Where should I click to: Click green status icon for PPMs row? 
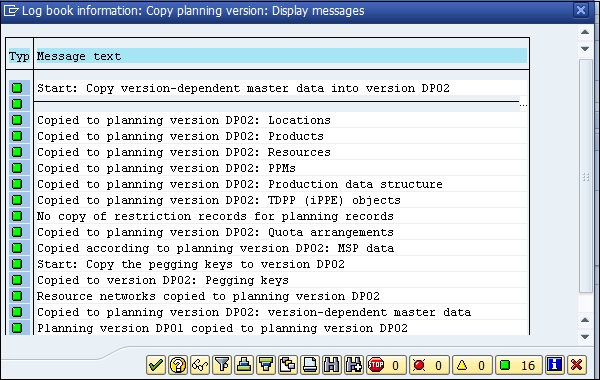tap(17, 168)
